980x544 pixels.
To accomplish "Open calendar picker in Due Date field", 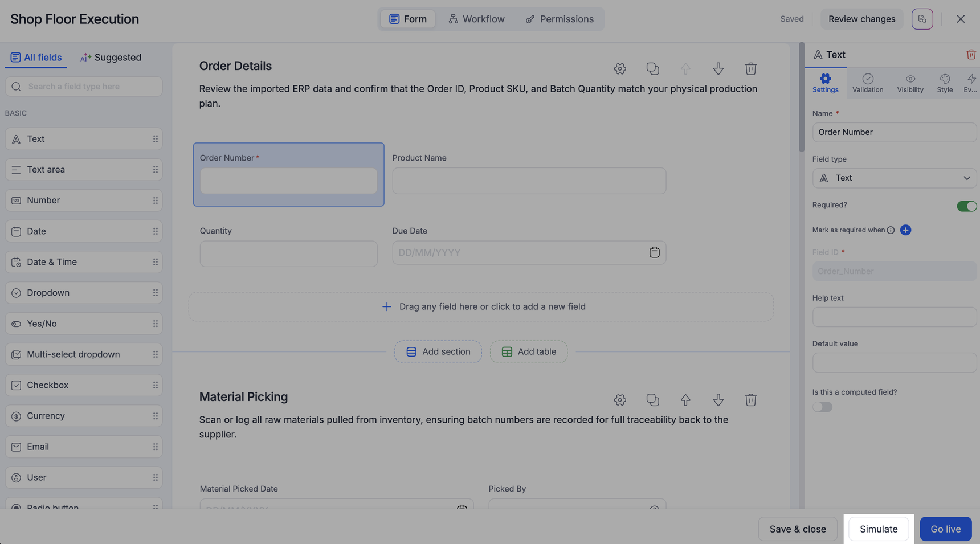I will tap(654, 252).
